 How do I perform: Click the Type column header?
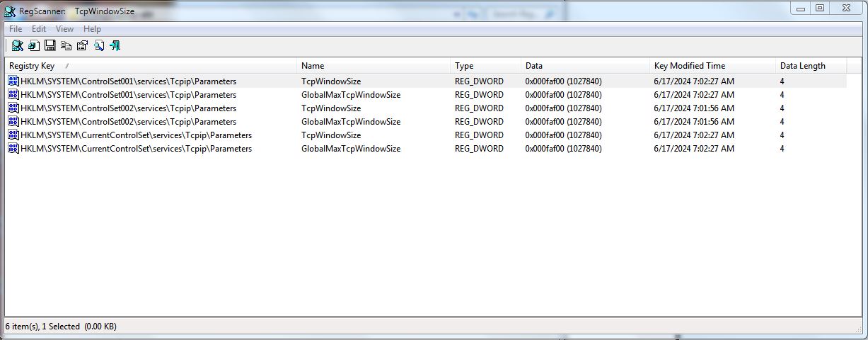(464, 66)
